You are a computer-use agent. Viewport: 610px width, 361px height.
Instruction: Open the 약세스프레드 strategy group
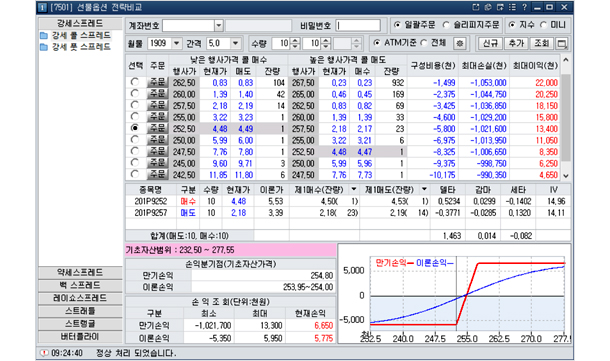[80, 272]
